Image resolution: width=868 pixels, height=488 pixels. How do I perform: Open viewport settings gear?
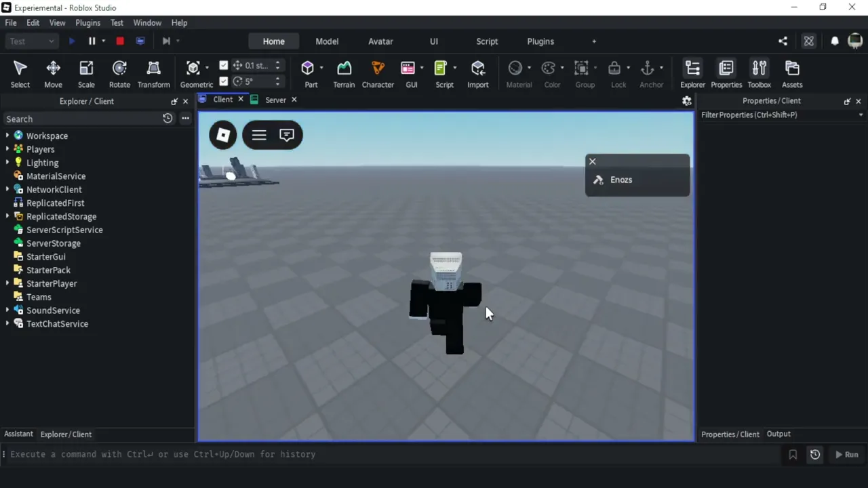[x=687, y=100]
